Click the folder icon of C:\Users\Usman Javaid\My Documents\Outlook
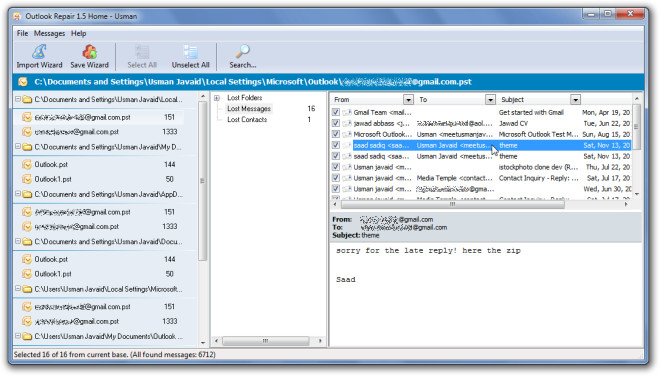Image resolution: width=660 pixels, height=376 pixels. pos(27,336)
